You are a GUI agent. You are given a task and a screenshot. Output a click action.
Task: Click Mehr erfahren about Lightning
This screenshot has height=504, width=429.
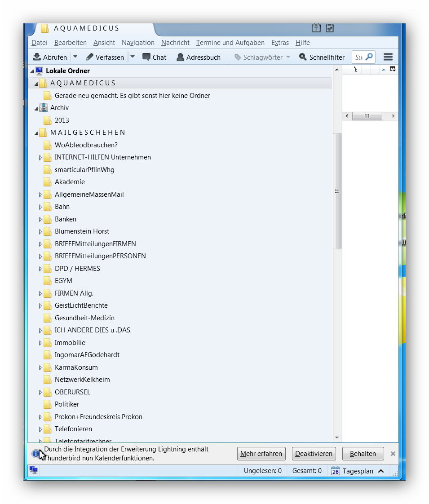tap(261, 454)
